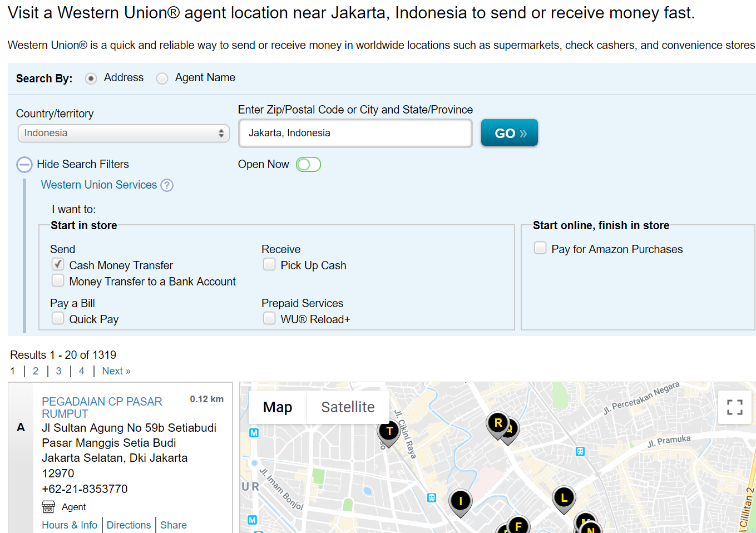Select Agent Name search radio button

point(162,78)
